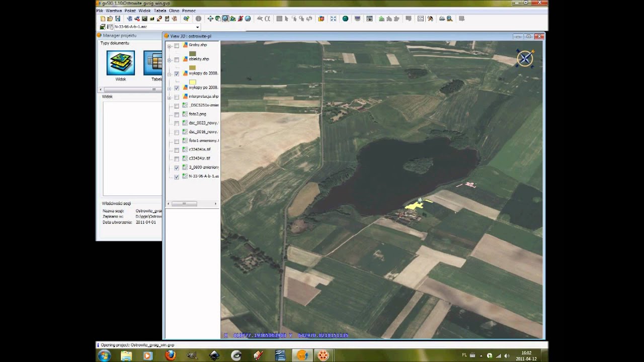Click the Windows Start button
Image resolution: width=644 pixels, height=362 pixels.
click(x=104, y=355)
